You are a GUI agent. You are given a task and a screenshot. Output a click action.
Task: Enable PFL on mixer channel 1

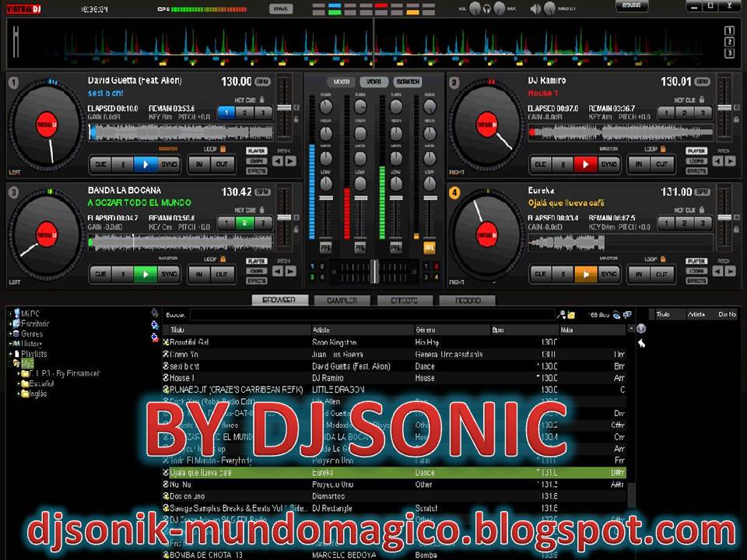[x=325, y=247]
